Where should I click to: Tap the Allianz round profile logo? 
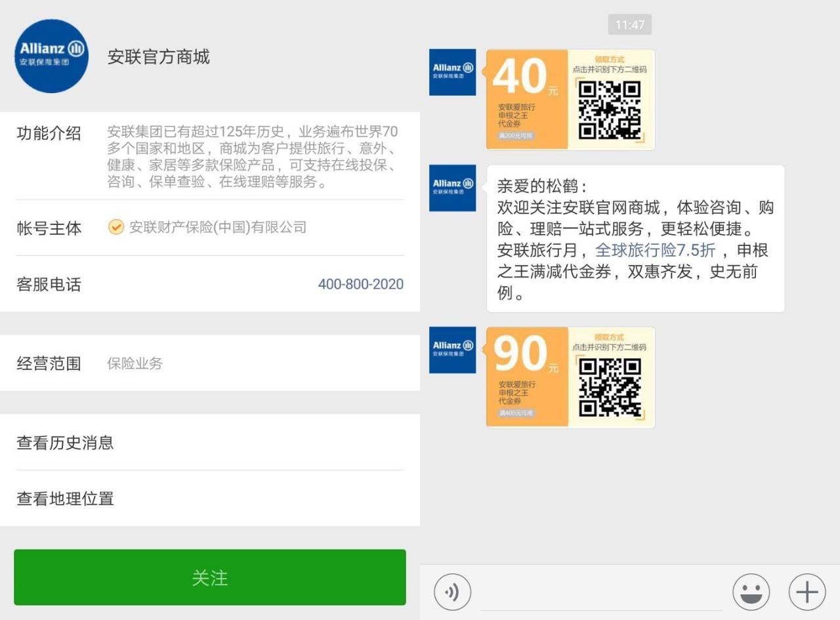click(x=51, y=56)
